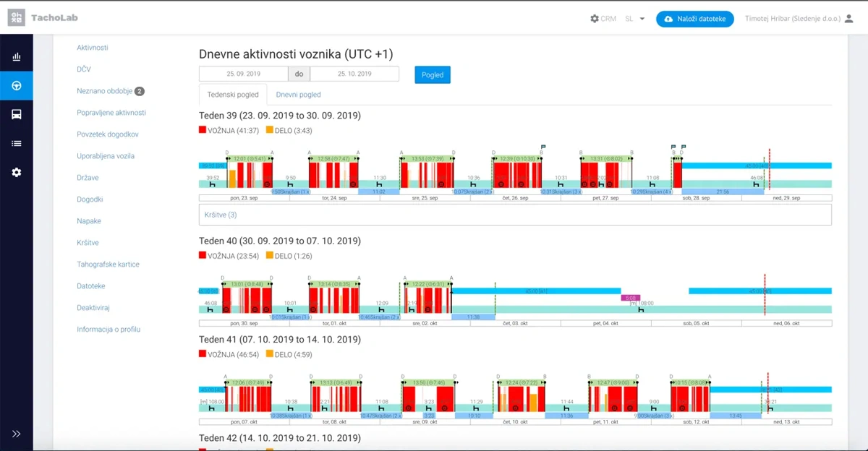Click the start date field 25. 09. 2019
Screen dimensions: 868x451
[244, 74]
